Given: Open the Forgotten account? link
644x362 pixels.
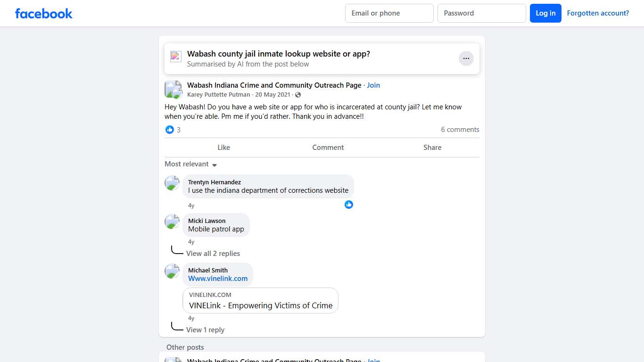Looking at the screenshot, I should (x=598, y=13).
